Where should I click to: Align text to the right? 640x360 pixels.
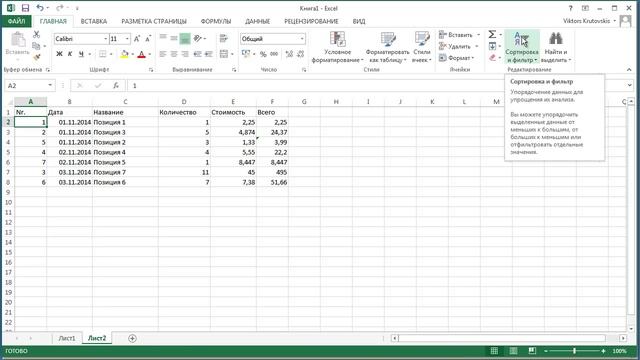click(x=185, y=54)
